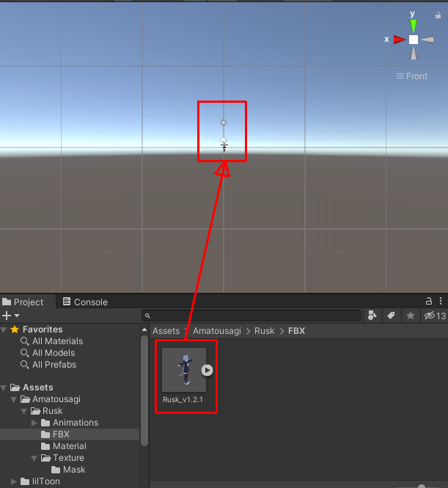Select All Models saved search
This screenshot has height=488, width=448.
pos(48,353)
